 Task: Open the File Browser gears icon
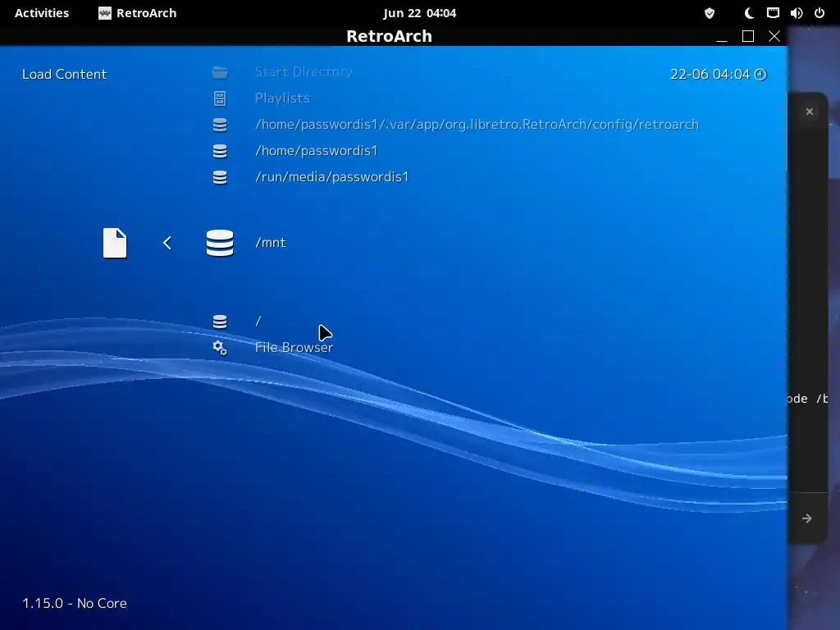coord(220,348)
